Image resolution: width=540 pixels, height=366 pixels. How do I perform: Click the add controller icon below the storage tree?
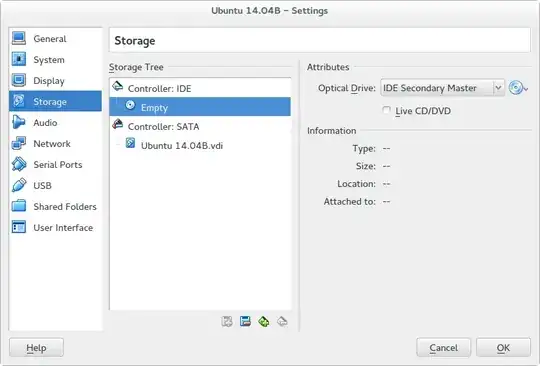pos(227,321)
